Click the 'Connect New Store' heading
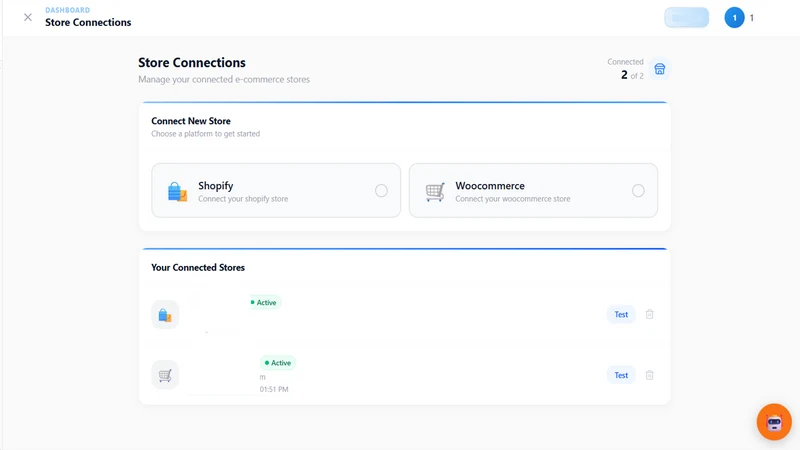The height and width of the screenshot is (450, 800). tap(191, 121)
